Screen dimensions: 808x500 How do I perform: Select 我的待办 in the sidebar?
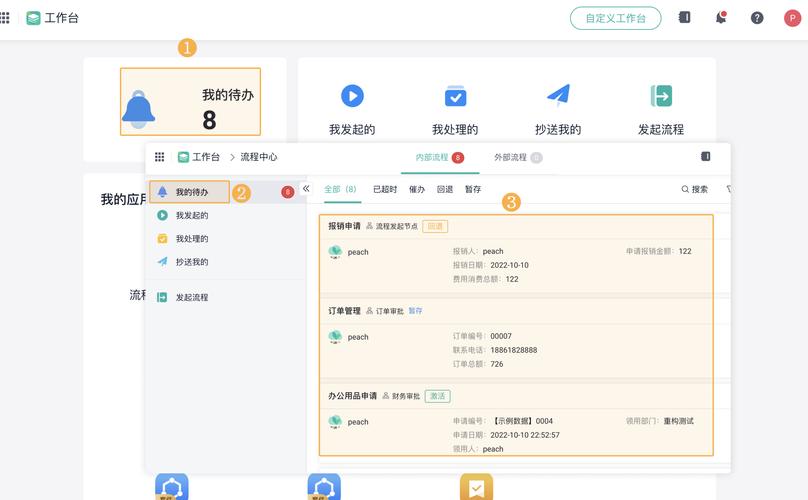tap(190, 192)
